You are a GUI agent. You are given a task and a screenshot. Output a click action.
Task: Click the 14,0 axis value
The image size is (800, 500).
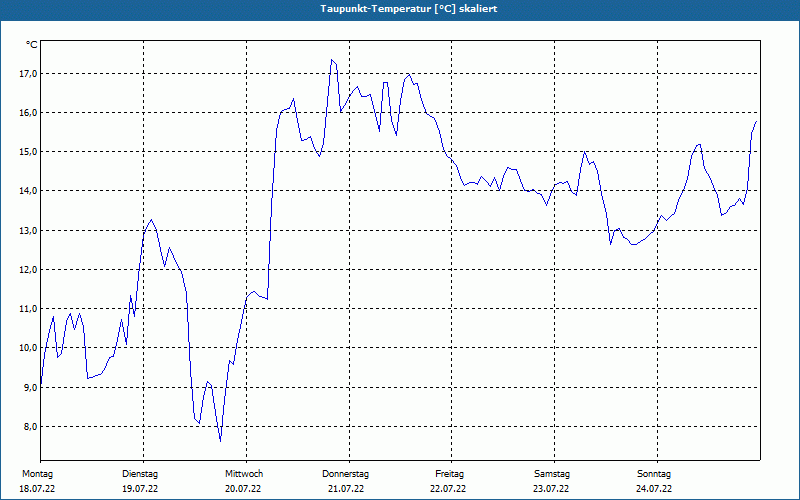pyautogui.click(x=28, y=191)
